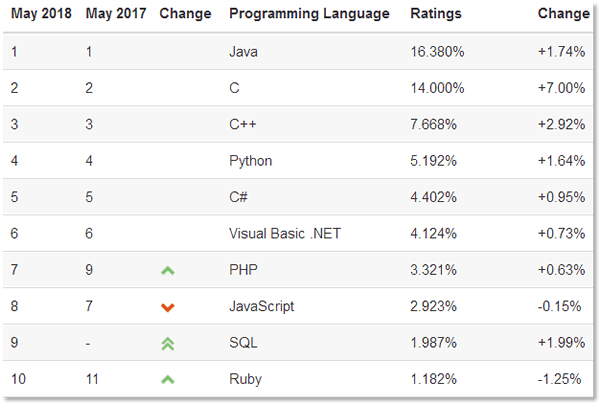
Task: Click the double green arrow beside SQL
Action: coord(168,343)
